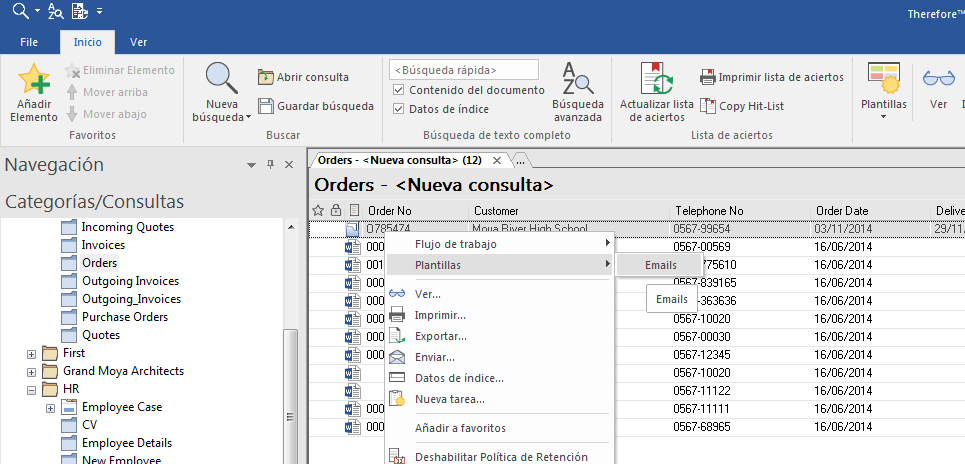Click Guardar búsqueda in the ribbon
This screenshot has height=464, width=965.
[316, 106]
